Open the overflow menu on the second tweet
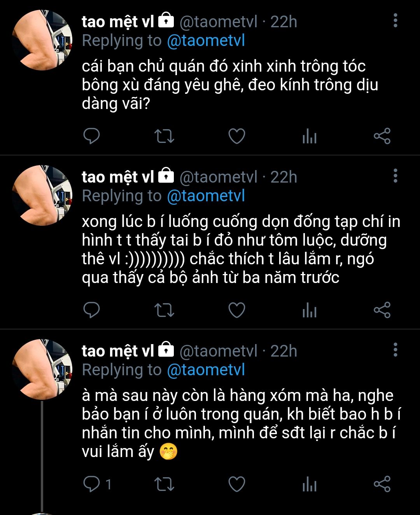The width and height of the screenshot is (420, 515). [x=395, y=176]
